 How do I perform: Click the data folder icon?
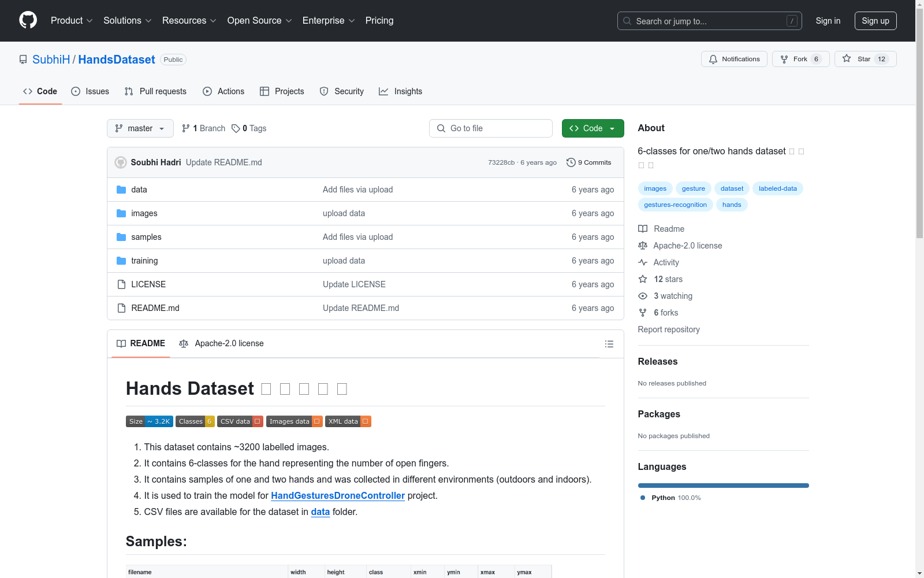[121, 190]
